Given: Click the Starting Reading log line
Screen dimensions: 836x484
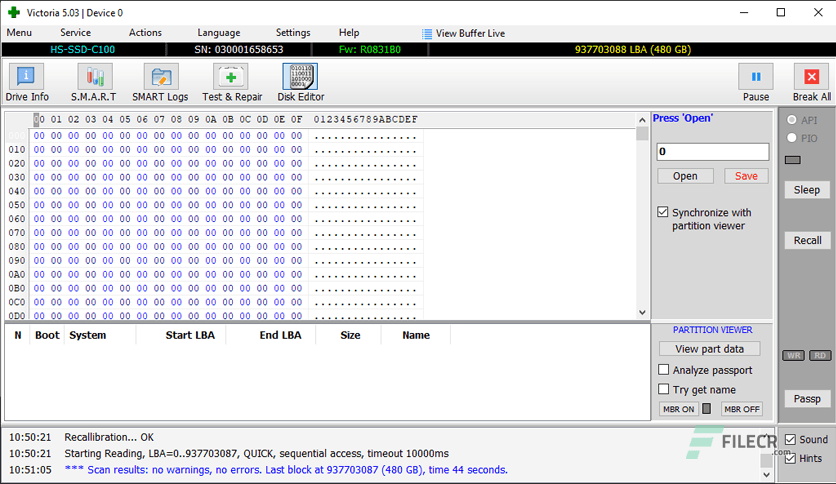Looking at the screenshot, I should [x=256, y=453].
